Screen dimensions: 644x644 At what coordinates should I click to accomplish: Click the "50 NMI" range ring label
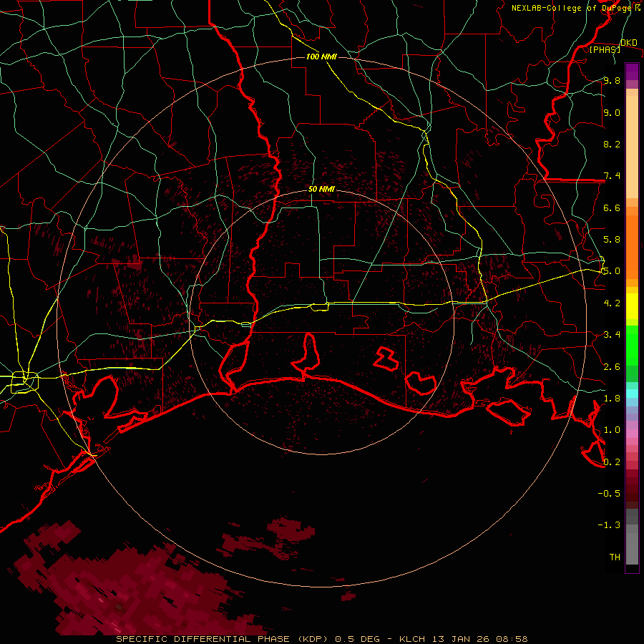pyautogui.click(x=321, y=190)
